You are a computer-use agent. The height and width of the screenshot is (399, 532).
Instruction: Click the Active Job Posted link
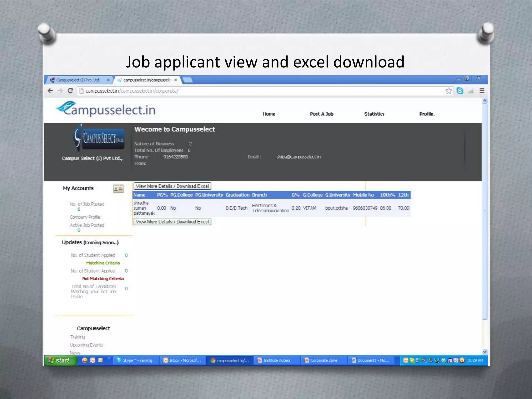point(87,225)
